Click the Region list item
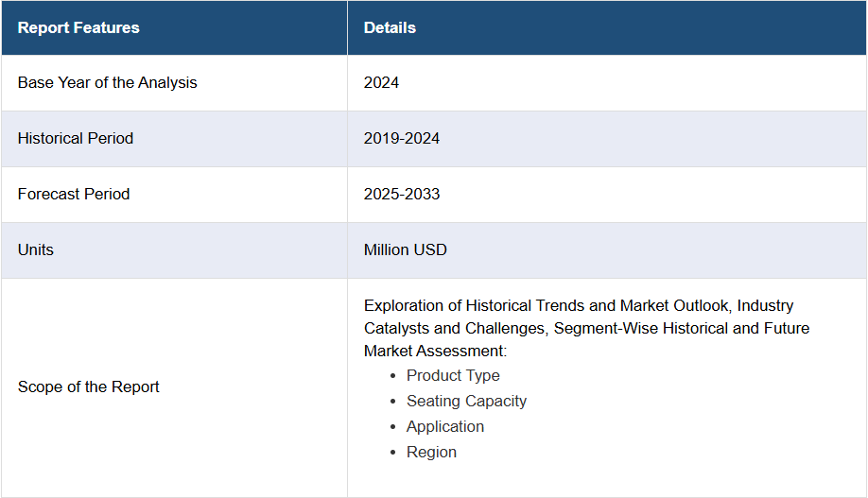The height and width of the screenshot is (498, 868). coord(431,452)
